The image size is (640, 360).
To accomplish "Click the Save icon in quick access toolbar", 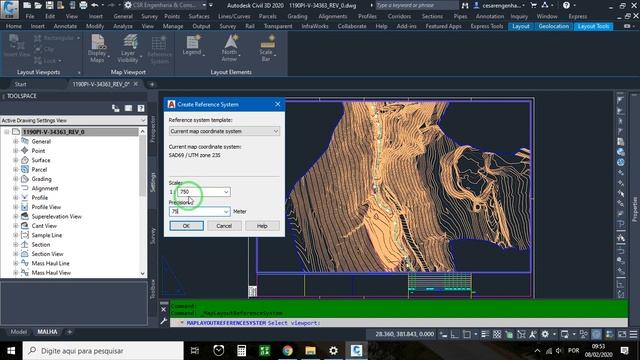I will (x=49, y=5).
